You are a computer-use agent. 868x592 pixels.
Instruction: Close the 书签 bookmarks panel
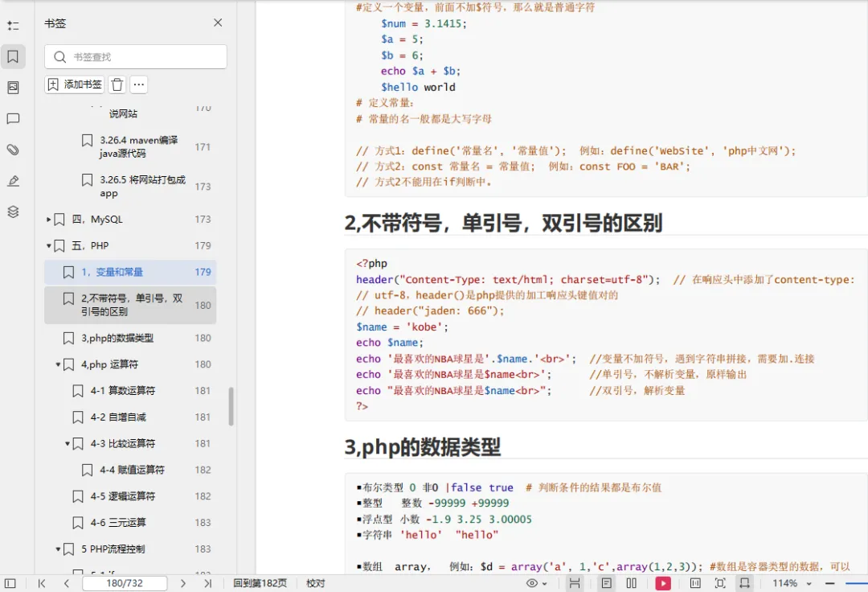pos(218,23)
